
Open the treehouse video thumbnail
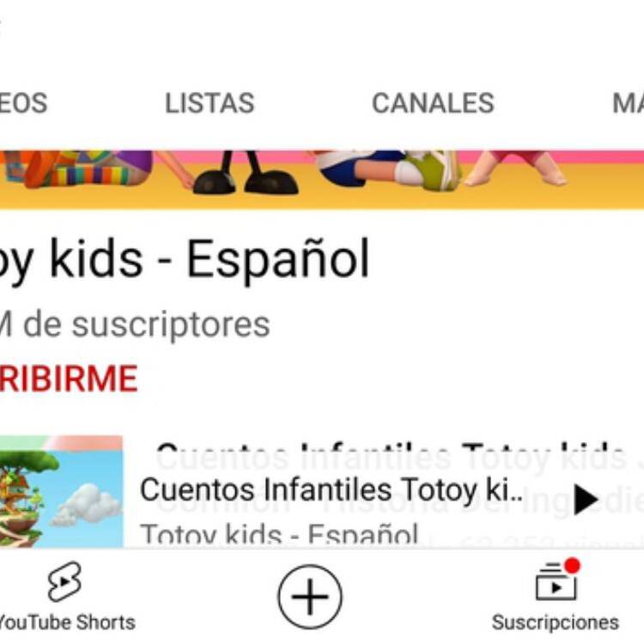(x=61, y=492)
